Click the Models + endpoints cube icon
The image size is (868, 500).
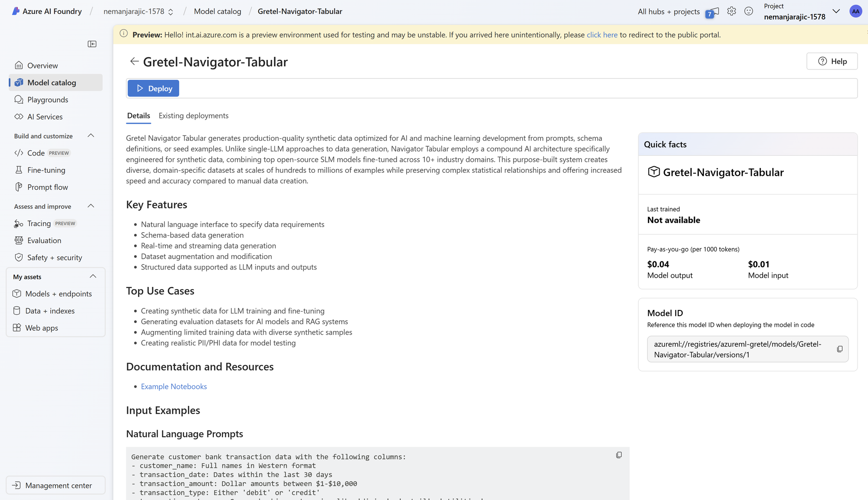[17, 294]
